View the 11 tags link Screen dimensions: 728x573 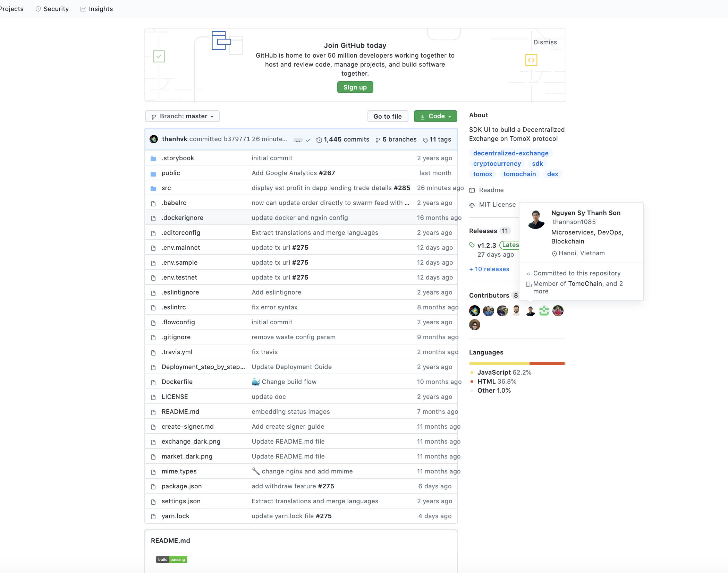pos(437,139)
